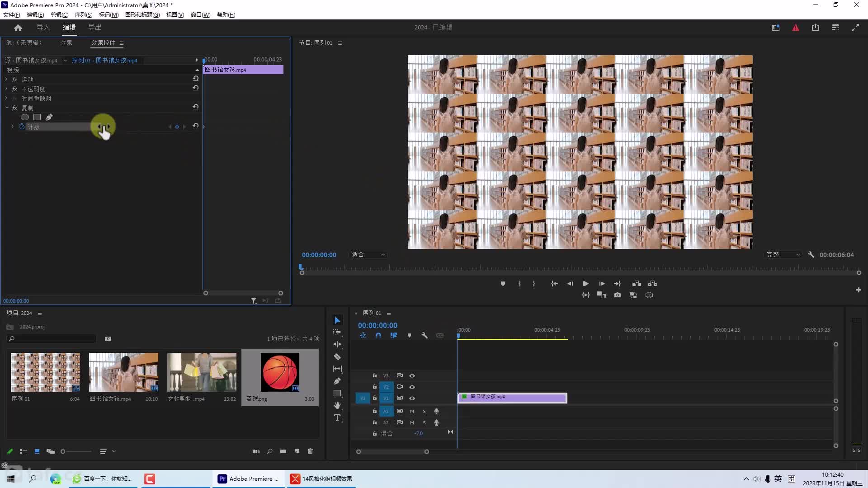868x488 pixels.
Task: Open timeline display settings wrench
Action: click(x=425, y=336)
